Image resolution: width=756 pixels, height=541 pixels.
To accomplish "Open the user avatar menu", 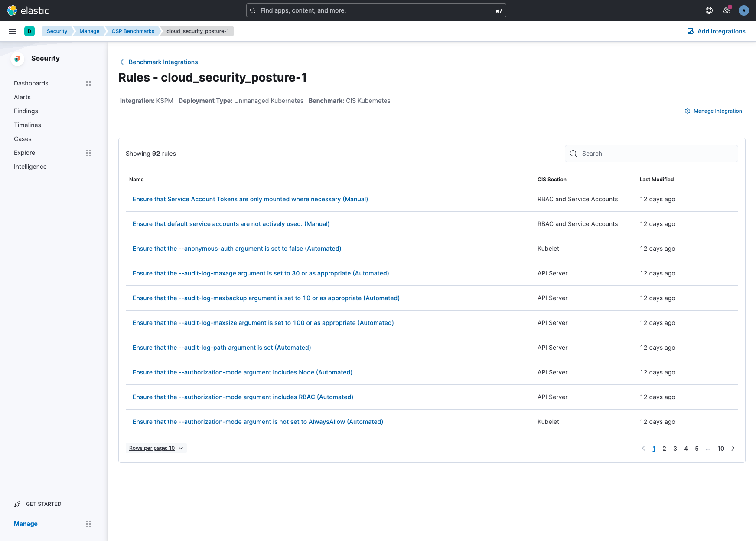I will [x=744, y=10].
